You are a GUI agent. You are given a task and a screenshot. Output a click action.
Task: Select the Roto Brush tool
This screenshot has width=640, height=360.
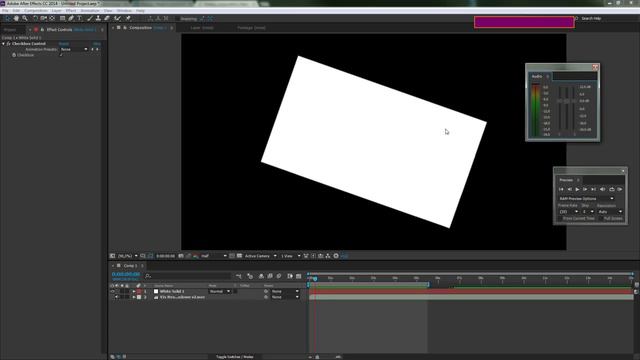(x=118, y=18)
